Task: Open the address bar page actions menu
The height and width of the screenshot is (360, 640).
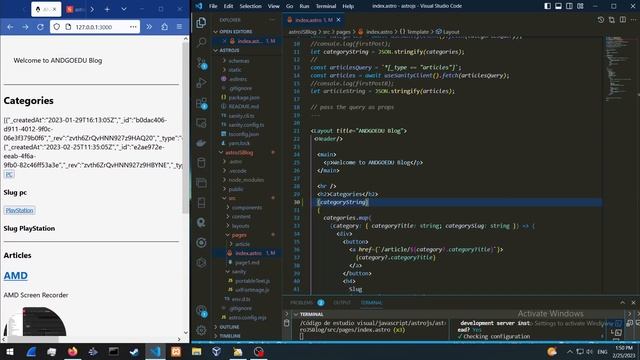Action: tap(133, 27)
